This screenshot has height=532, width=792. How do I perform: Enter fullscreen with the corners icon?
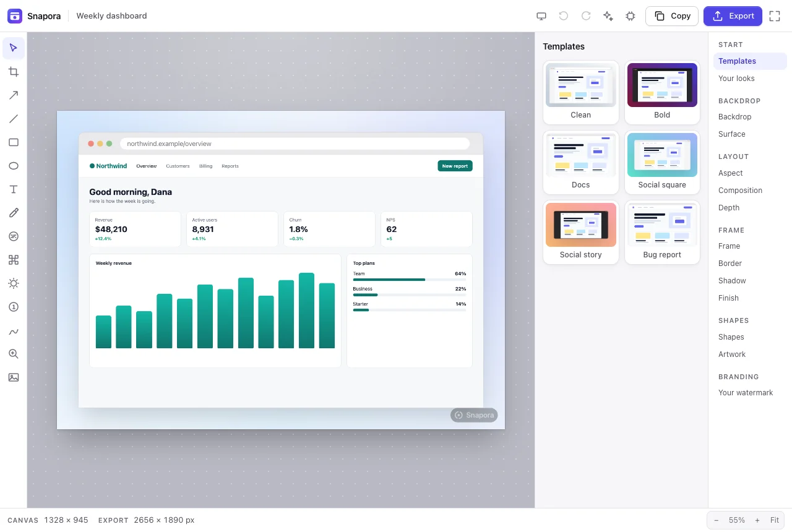pyautogui.click(x=775, y=16)
